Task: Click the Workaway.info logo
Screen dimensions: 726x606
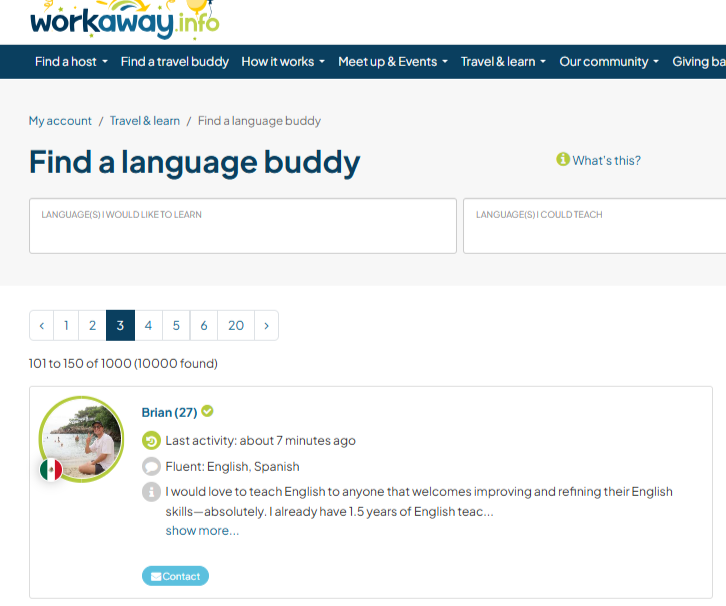Action: pyautogui.click(x=125, y=19)
